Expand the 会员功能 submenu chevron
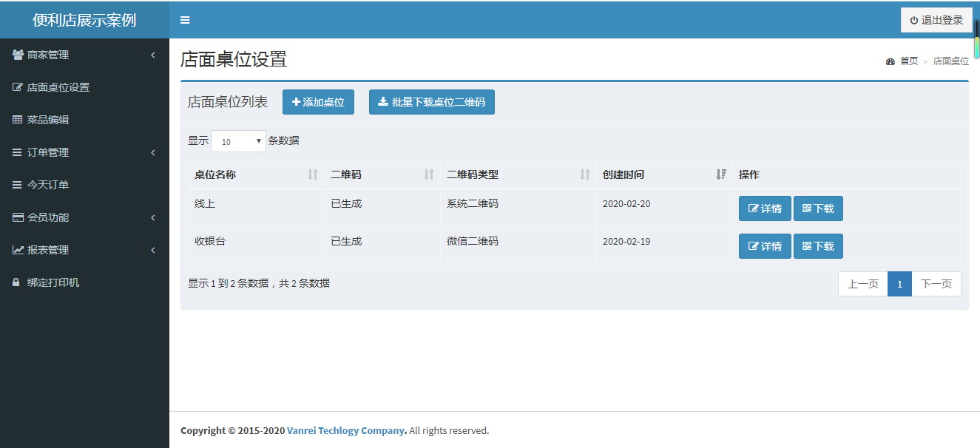The height and width of the screenshot is (448, 980). 153,217
